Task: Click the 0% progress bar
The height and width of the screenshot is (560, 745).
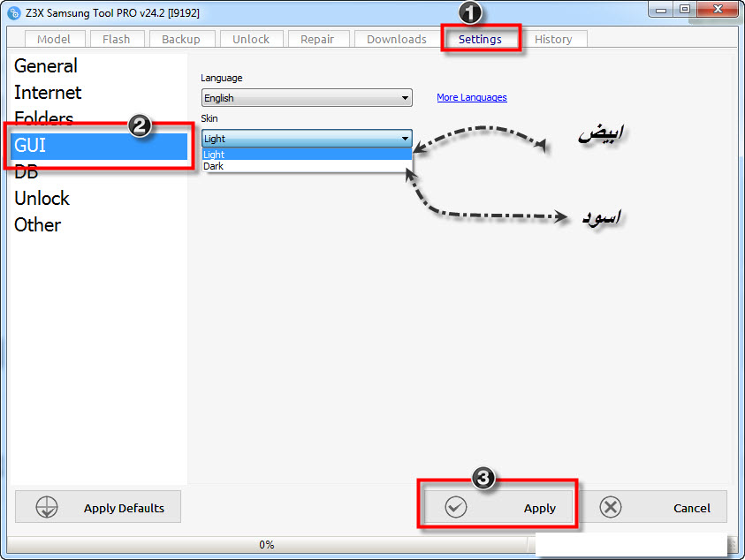Action: point(267,545)
